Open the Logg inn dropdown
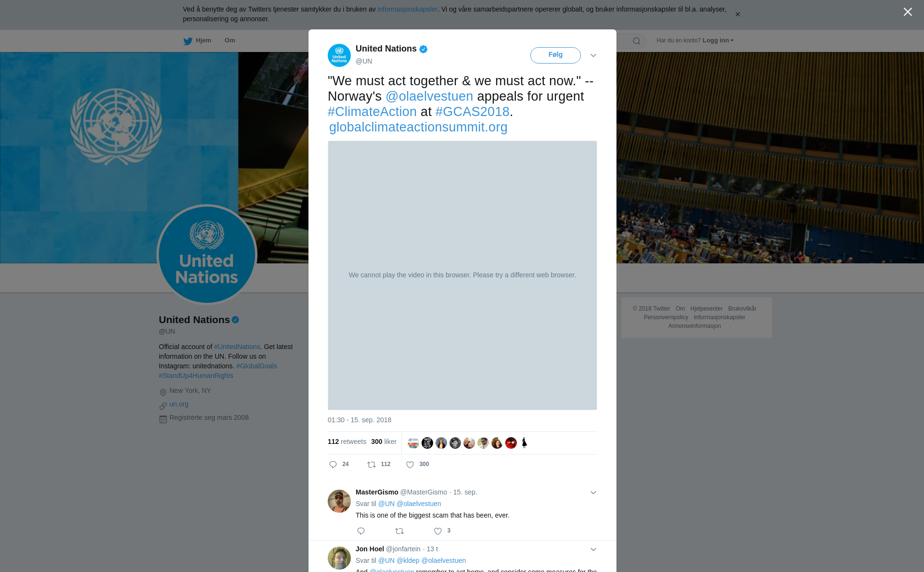Viewport: 924px width, 572px height. [718, 40]
